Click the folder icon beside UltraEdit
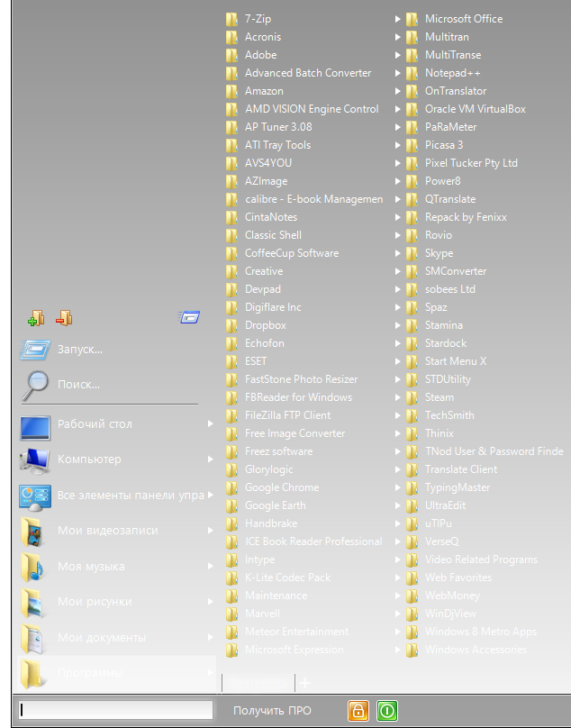Viewport: 571px width, 728px height. click(x=412, y=505)
